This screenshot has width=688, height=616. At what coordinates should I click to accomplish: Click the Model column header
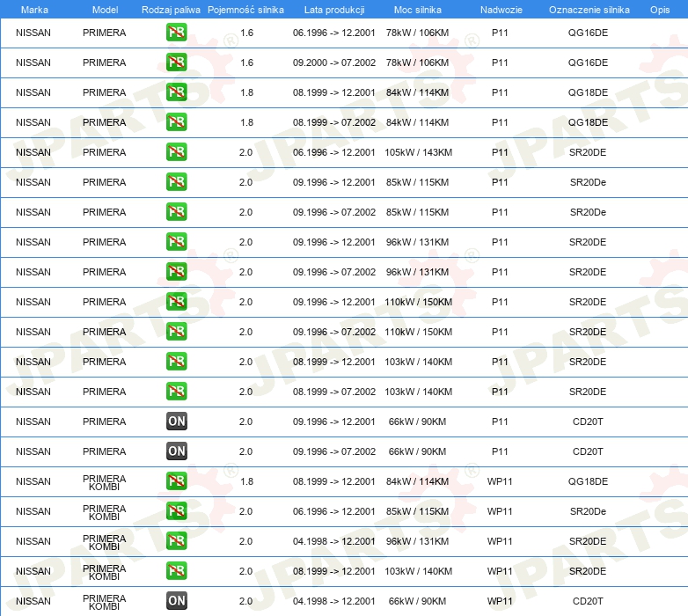(x=105, y=10)
